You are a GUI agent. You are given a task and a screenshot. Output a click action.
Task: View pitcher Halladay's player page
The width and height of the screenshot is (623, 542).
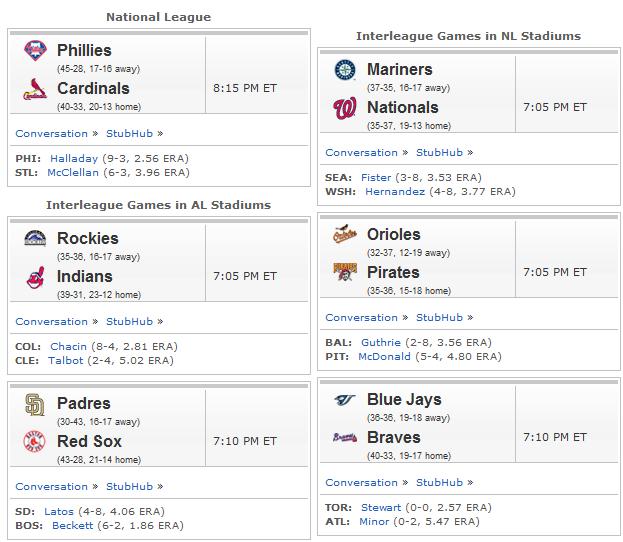click(x=74, y=159)
